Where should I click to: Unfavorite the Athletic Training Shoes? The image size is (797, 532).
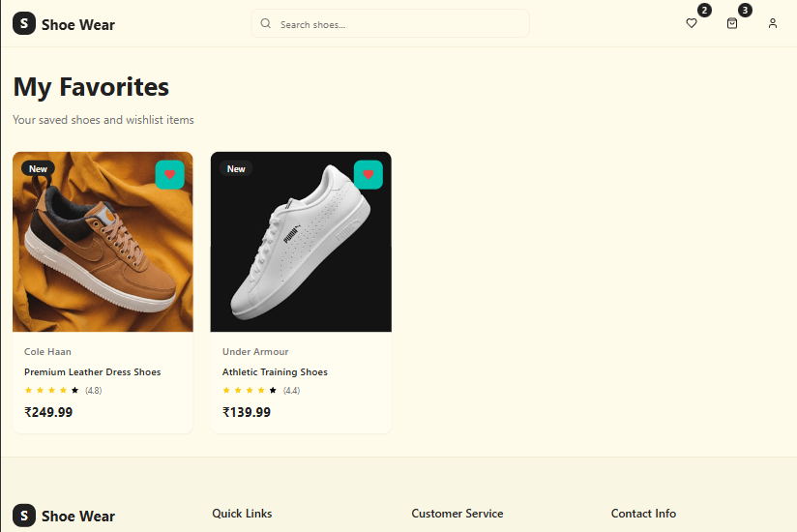[369, 175]
